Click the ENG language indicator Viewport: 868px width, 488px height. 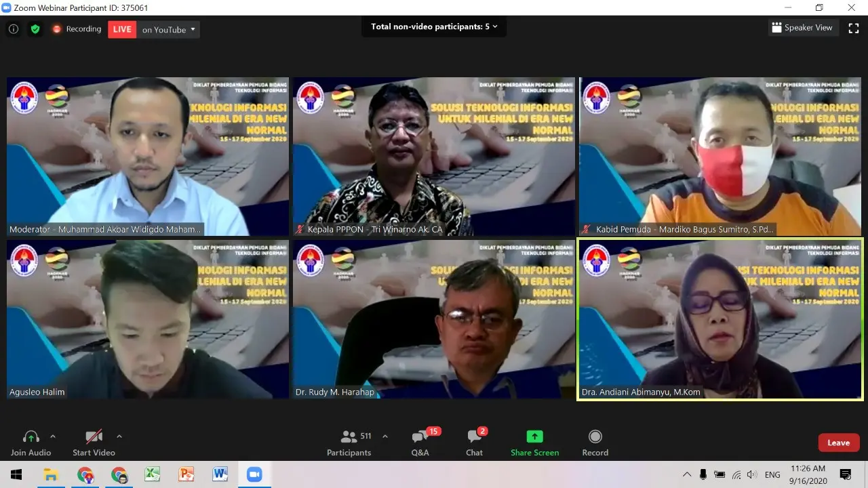pos(772,474)
